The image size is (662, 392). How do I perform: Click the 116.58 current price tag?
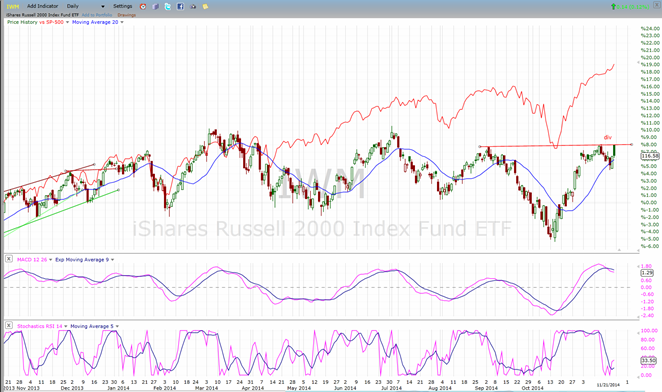650,156
